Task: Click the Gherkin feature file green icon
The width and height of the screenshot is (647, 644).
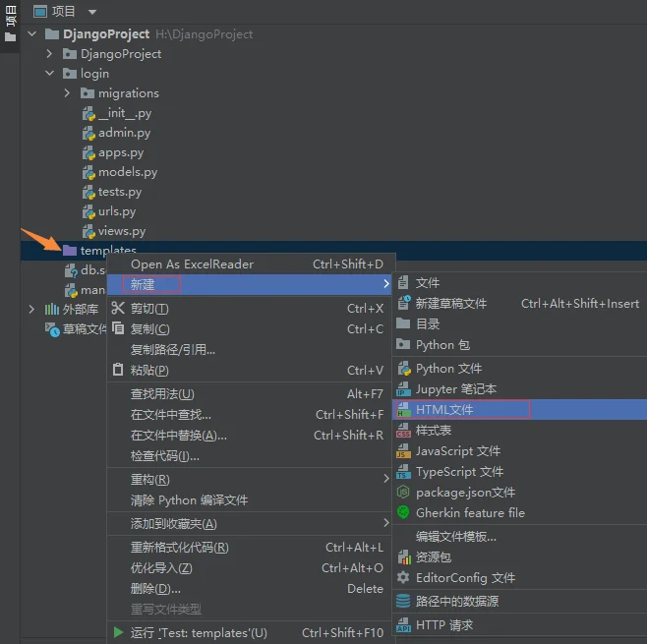Action: pos(403,512)
